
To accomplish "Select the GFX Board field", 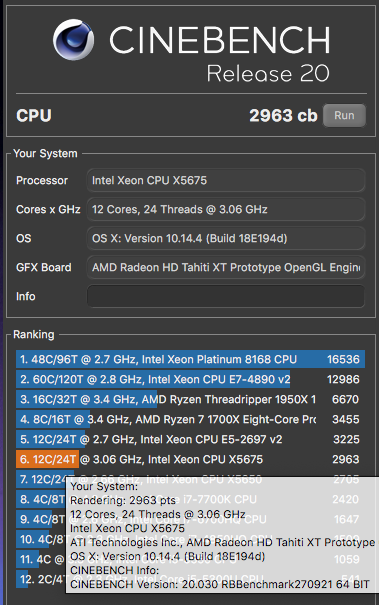I will pyautogui.click(x=226, y=267).
